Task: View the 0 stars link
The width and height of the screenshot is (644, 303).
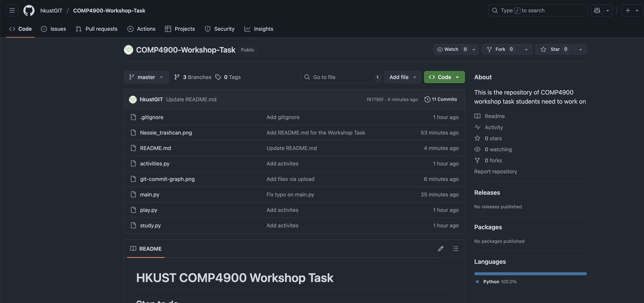Action: pos(488,138)
